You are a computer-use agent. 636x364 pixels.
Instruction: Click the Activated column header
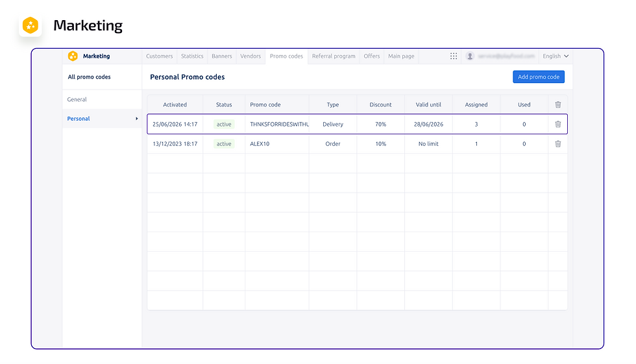175,104
